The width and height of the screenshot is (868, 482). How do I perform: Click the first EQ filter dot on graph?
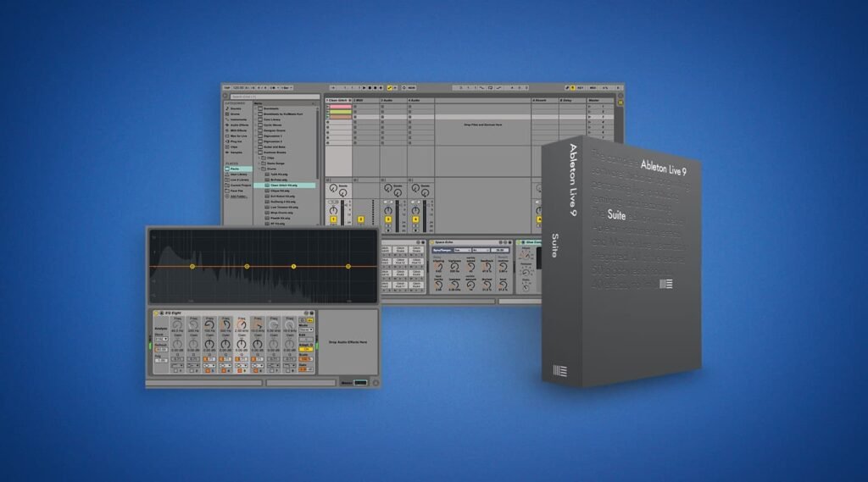[192, 267]
